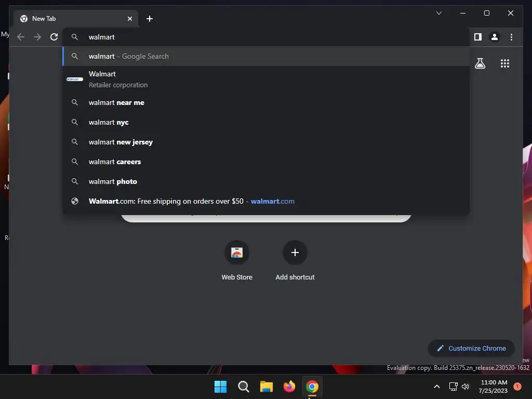Screen dimensions: 532x399
Task: Click the browser forward arrow
Action: 37,37
